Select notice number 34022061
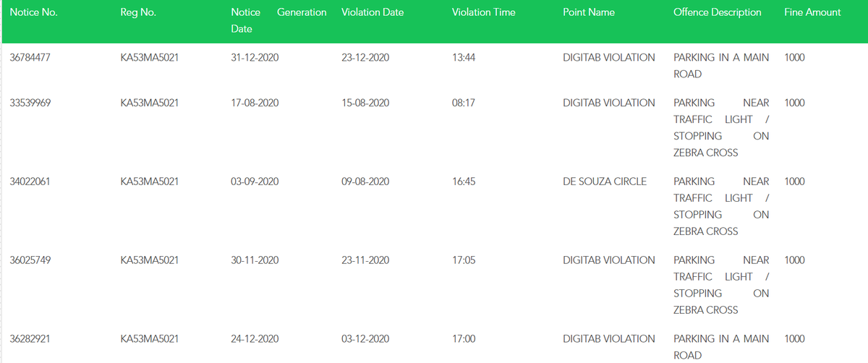Viewport: 868px width, 363px height. 30,181
